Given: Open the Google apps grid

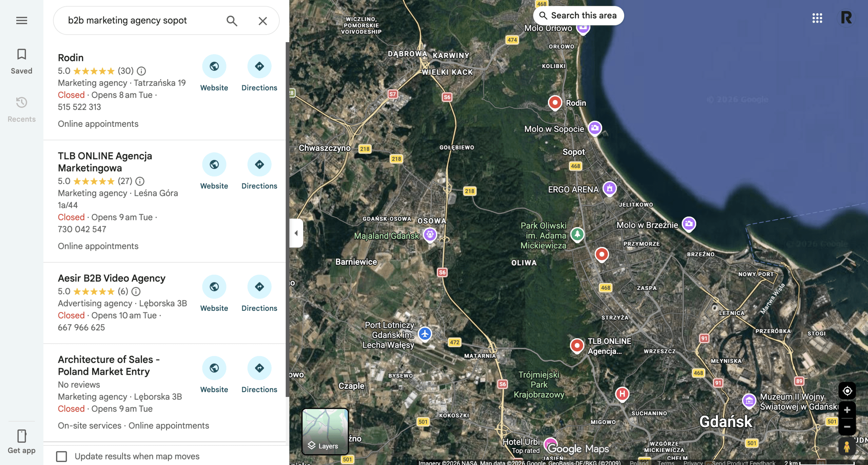Looking at the screenshot, I should tap(817, 18).
